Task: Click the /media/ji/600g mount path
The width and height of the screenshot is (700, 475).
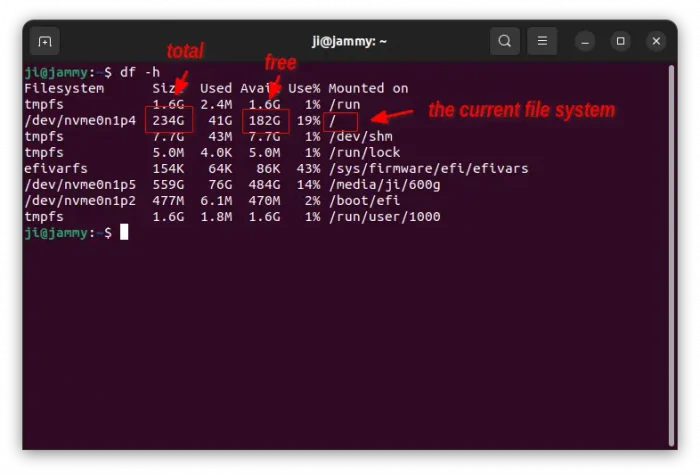Action: (384, 184)
